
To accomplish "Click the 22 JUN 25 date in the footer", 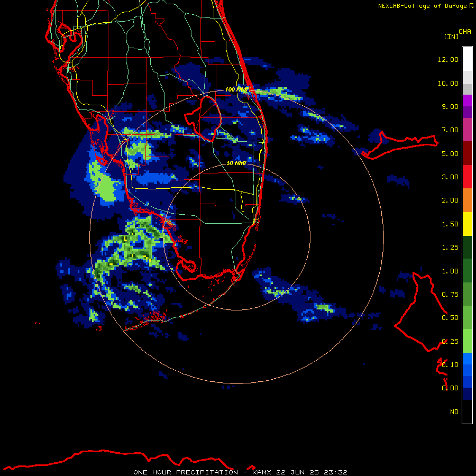I will [x=297, y=472].
